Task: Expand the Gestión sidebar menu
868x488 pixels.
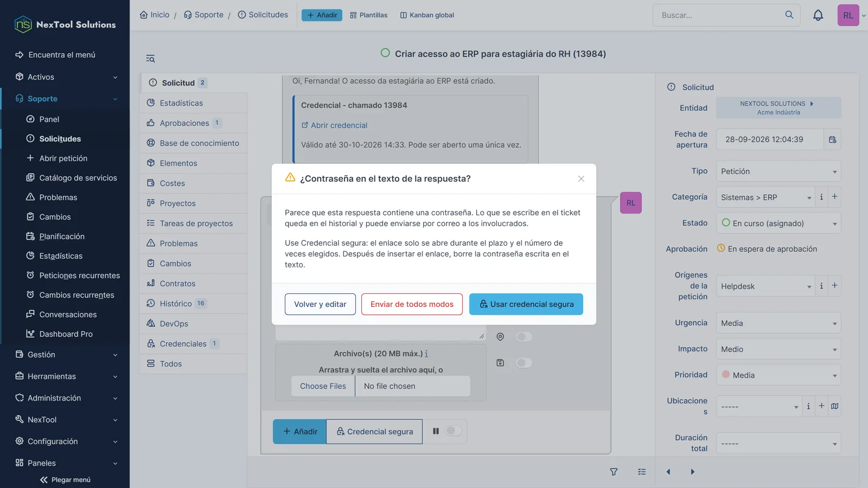Action: pyautogui.click(x=65, y=355)
